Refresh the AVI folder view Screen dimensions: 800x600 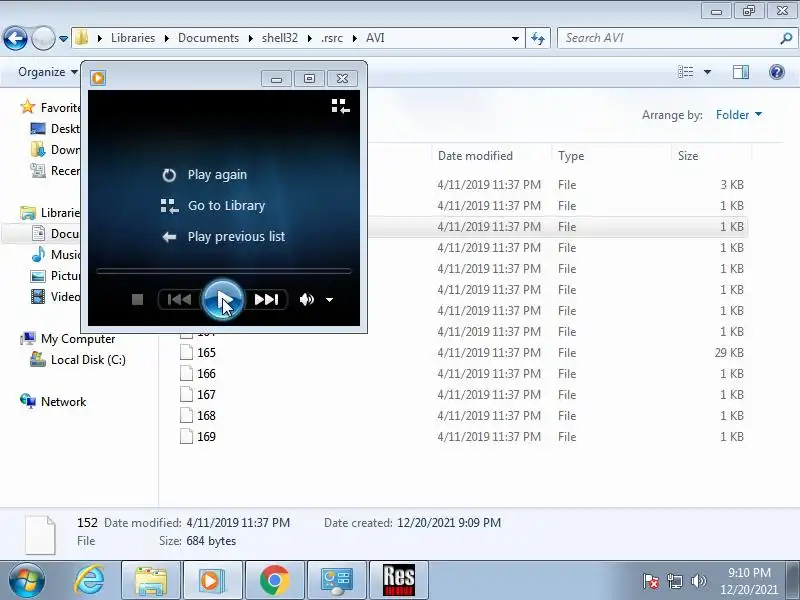click(x=538, y=38)
